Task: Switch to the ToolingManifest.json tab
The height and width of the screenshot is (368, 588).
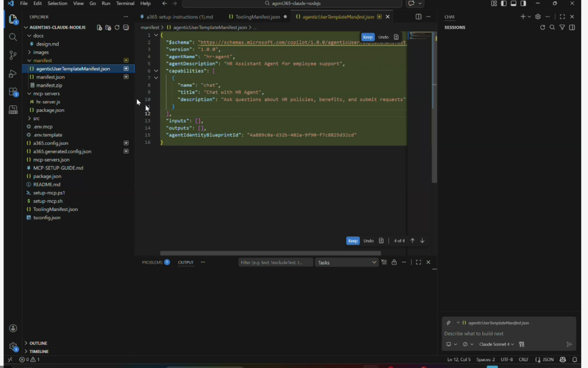Action: 258,17
